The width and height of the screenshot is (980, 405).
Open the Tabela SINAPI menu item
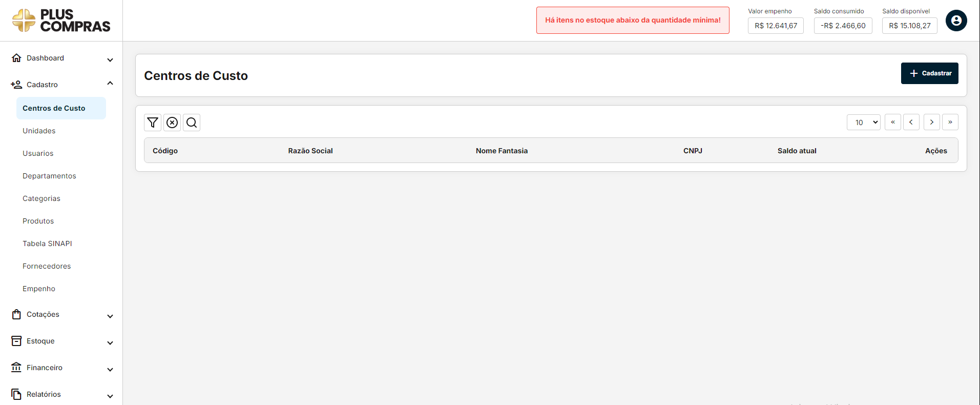point(47,244)
